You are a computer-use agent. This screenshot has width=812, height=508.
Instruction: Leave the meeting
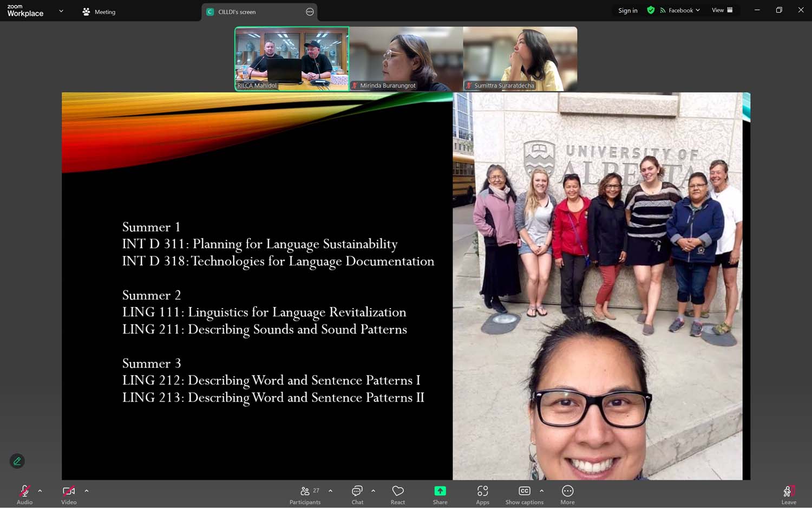point(788,494)
